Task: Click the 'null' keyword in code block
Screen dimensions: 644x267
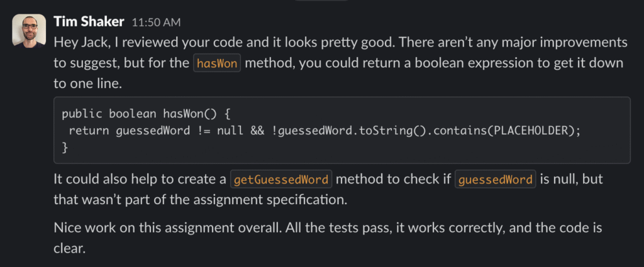Action: pos(230,130)
